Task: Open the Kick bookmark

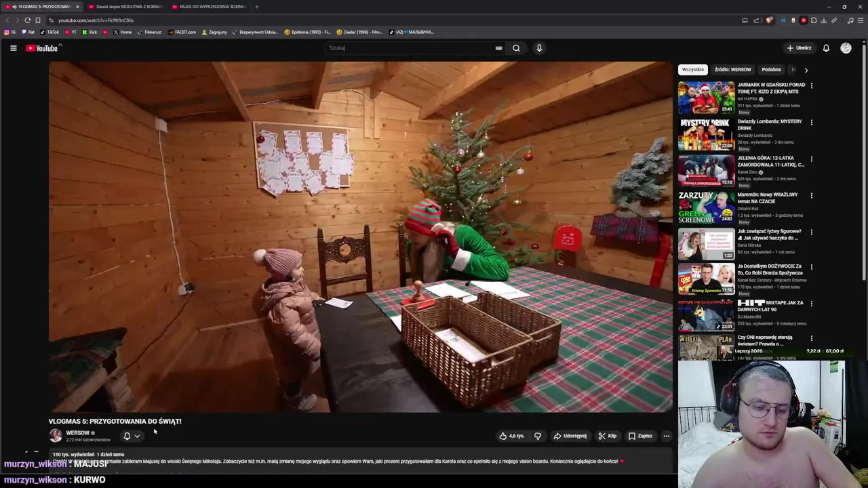Action: tap(90, 32)
